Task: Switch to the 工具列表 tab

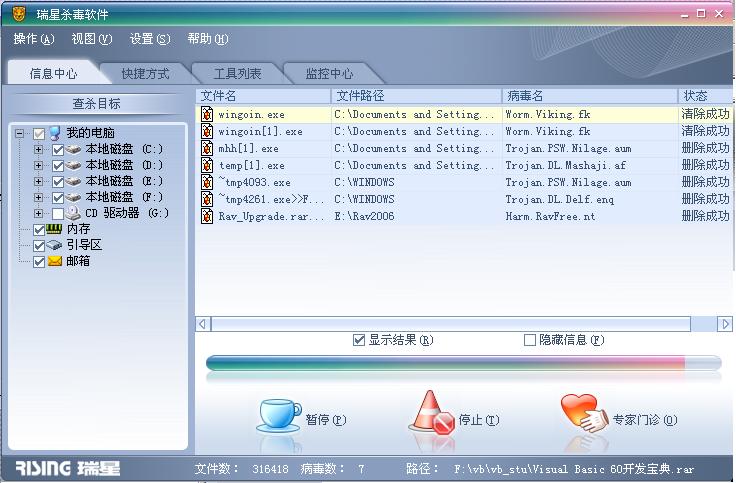Action: 237,74
